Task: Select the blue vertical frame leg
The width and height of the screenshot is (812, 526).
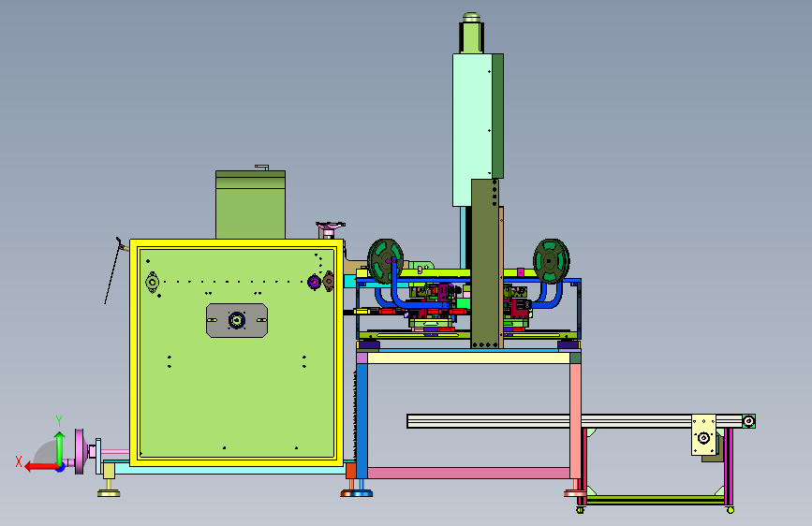Action: tap(362, 420)
